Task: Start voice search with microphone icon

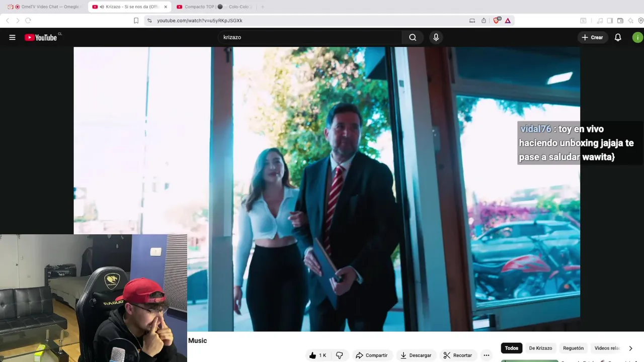Action: (436, 37)
